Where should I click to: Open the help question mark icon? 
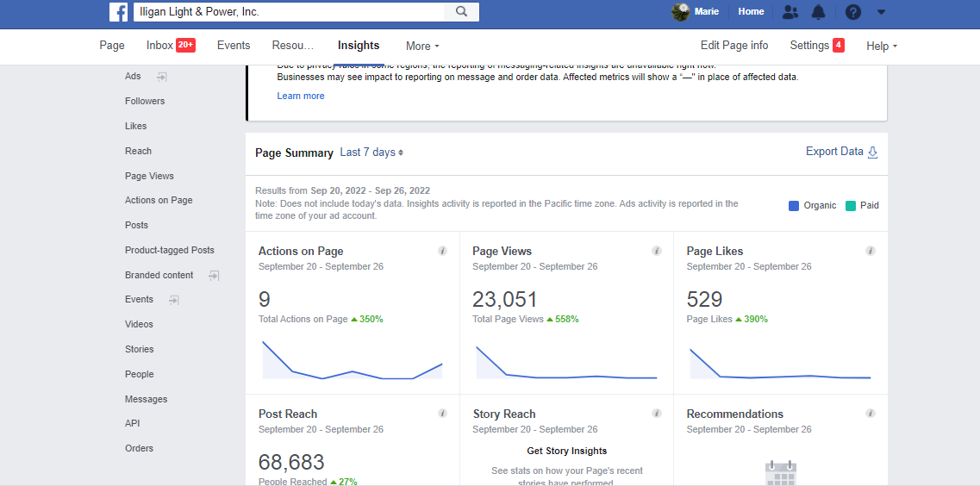coord(853,12)
